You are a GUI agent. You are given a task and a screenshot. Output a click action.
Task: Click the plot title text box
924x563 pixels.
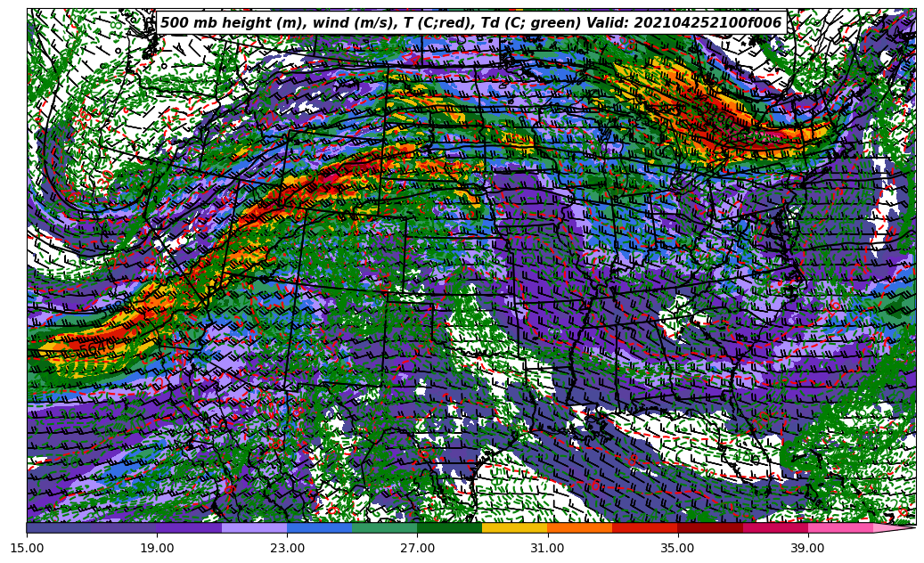470,23
